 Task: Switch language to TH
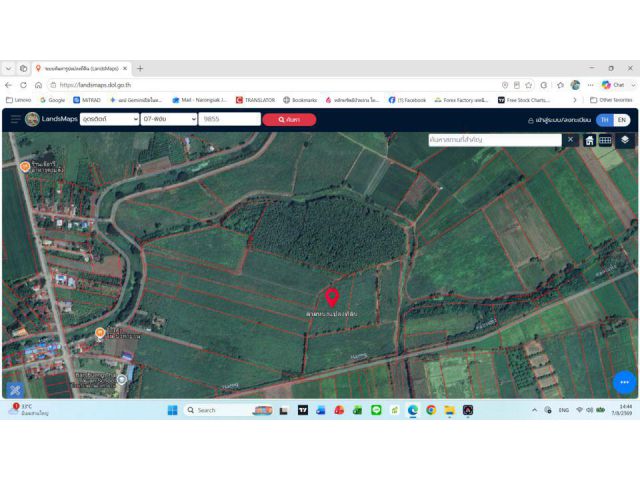coord(604,120)
